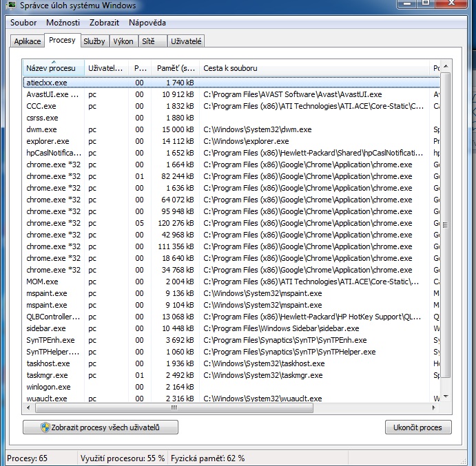Sort by Paměť column header
Image resolution: width=476 pixels, height=466 pixels.
point(175,68)
